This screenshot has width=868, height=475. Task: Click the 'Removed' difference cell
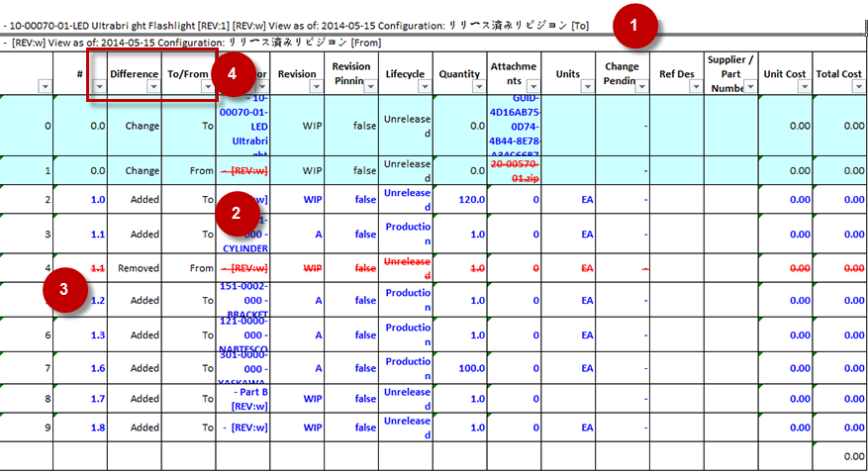[x=135, y=268]
